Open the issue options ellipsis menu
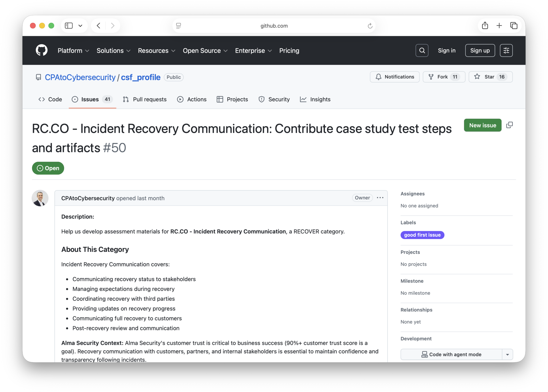Viewport: 548px width, 392px height. (380, 197)
